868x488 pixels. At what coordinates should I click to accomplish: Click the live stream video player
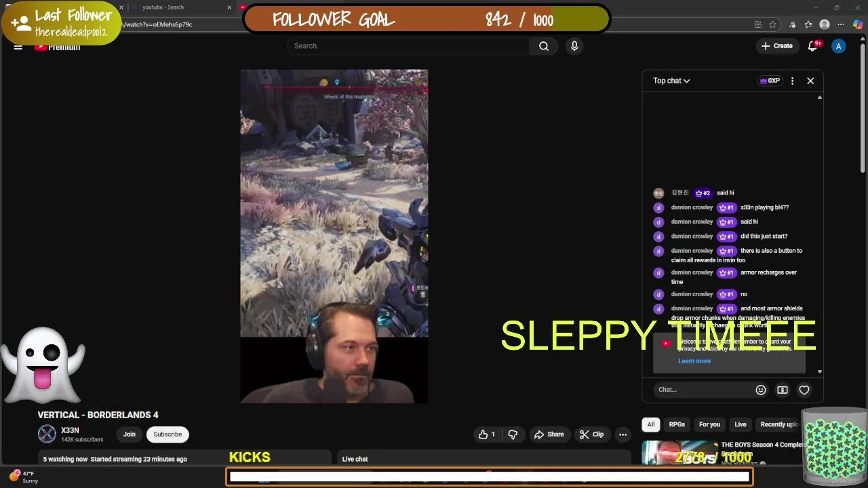334,236
